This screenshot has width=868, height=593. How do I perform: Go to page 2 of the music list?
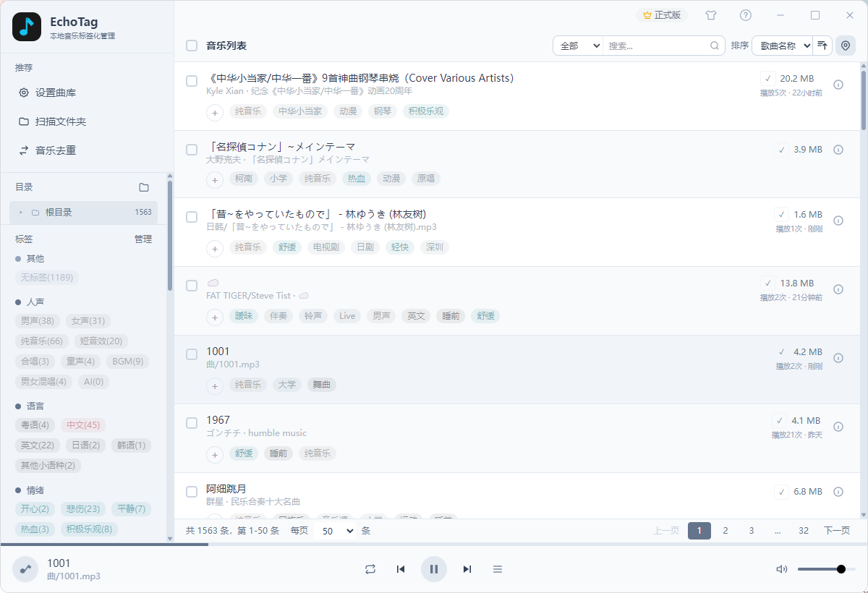coord(726,530)
